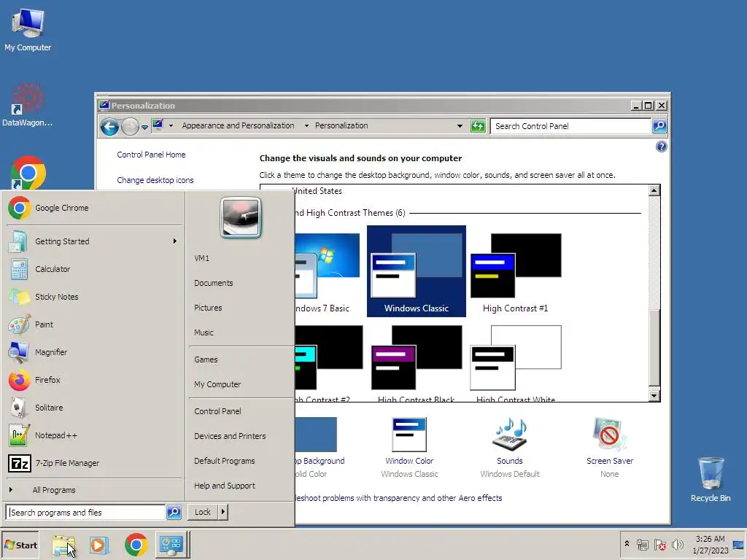Screen dimensions: 747x560
Task: Click the network tray icon
Action: click(x=643, y=545)
